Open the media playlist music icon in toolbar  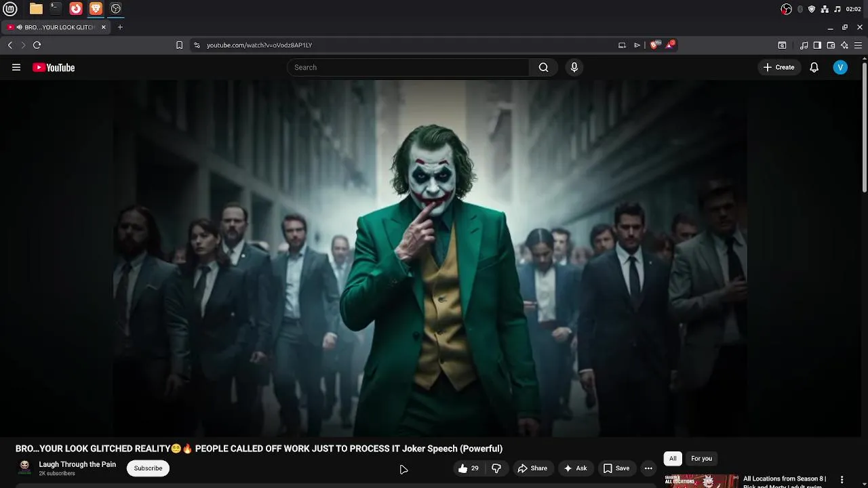coord(804,45)
